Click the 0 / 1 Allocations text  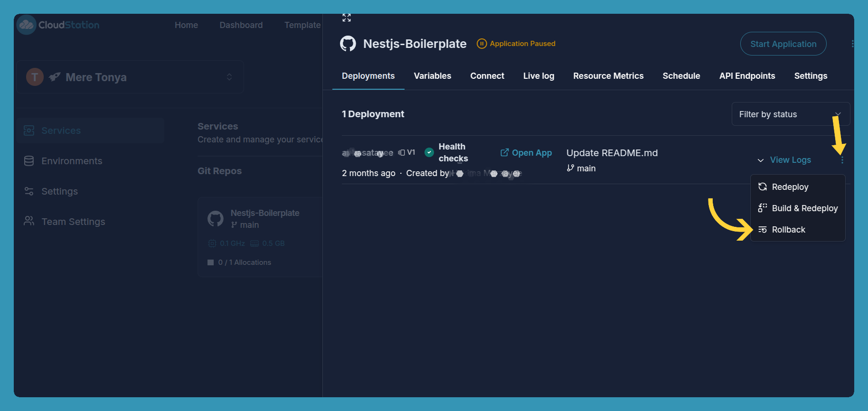coord(245,262)
